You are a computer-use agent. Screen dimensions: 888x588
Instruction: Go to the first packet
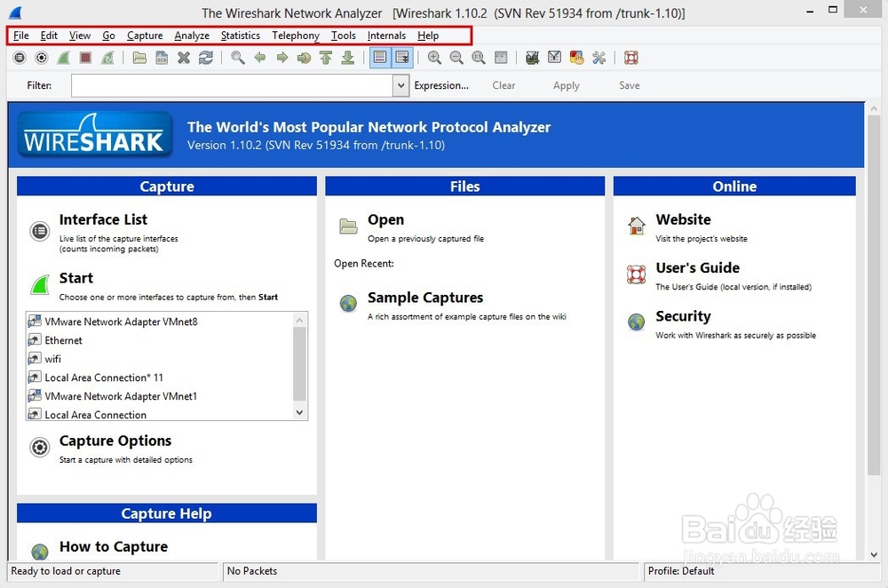click(326, 57)
